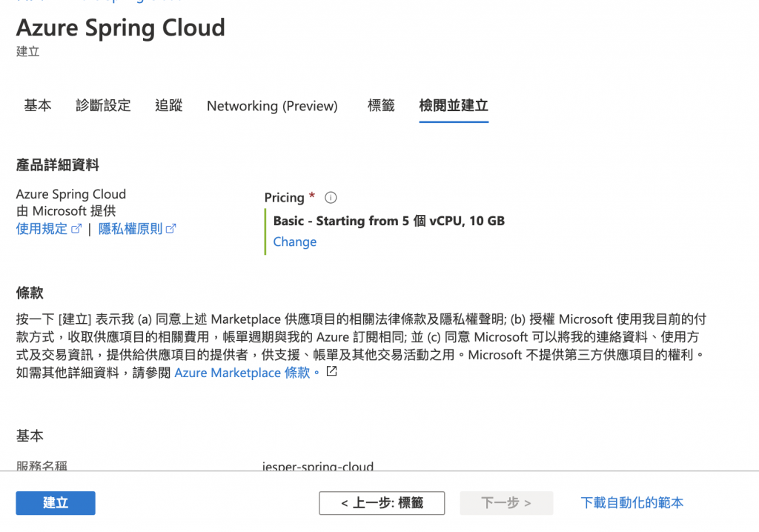Click external link icon beside 使用規定
The height and width of the screenshot is (532, 759).
[x=76, y=229]
